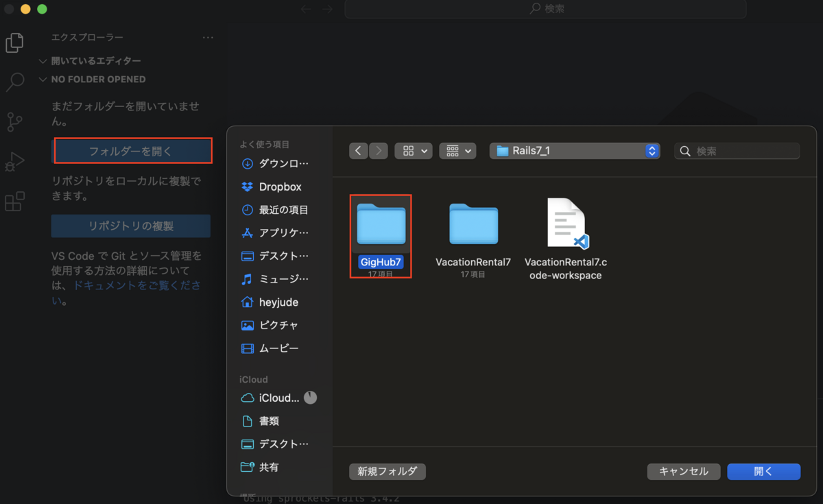This screenshot has width=823, height=504.
Task: Select ダウンロード in sidebar favorites
Action: click(x=276, y=164)
